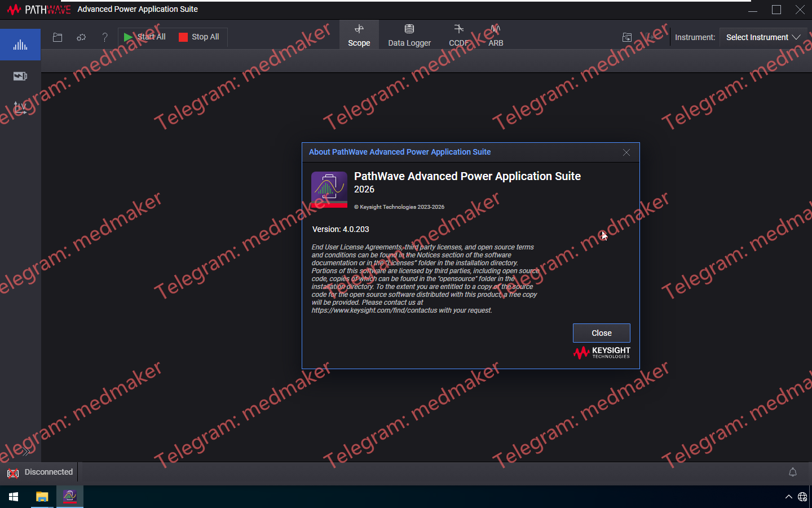
Task: Click Start All to begin acquisition
Action: point(144,37)
